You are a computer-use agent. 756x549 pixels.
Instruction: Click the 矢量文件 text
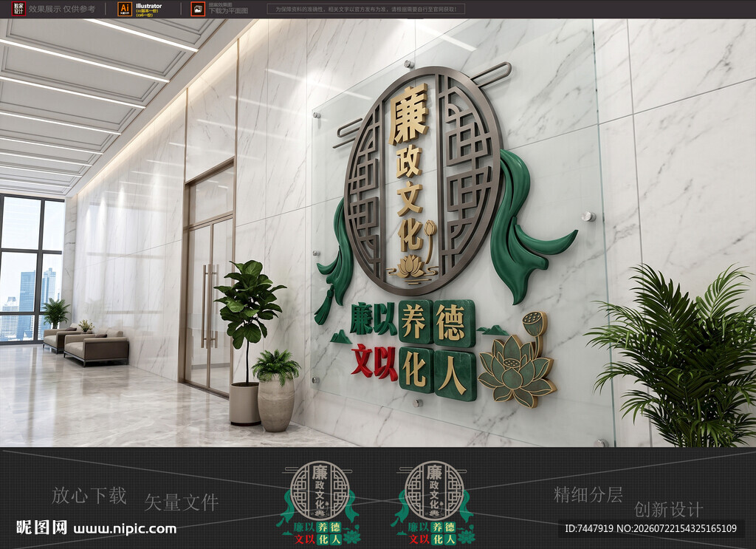[x=182, y=502]
